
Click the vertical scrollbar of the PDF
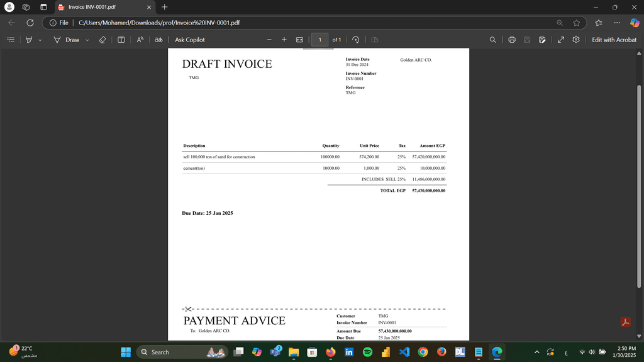(639, 187)
